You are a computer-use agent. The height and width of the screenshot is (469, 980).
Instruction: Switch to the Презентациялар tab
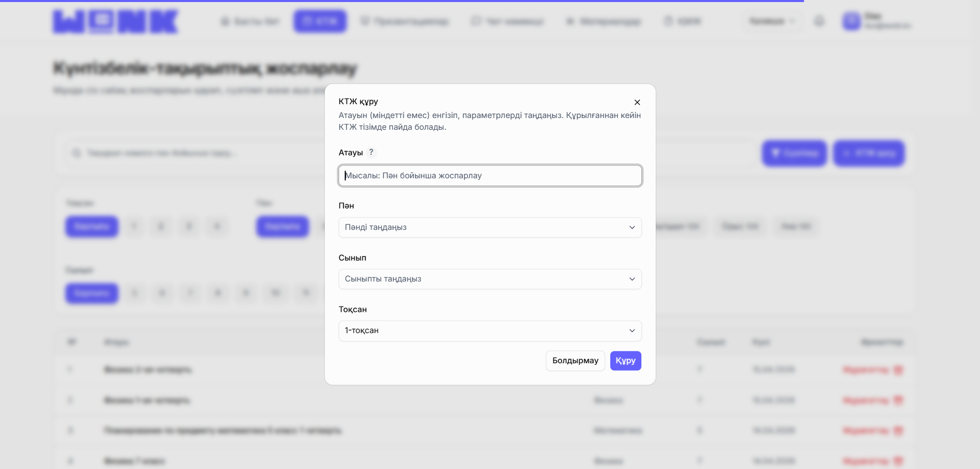click(x=404, y=21)
